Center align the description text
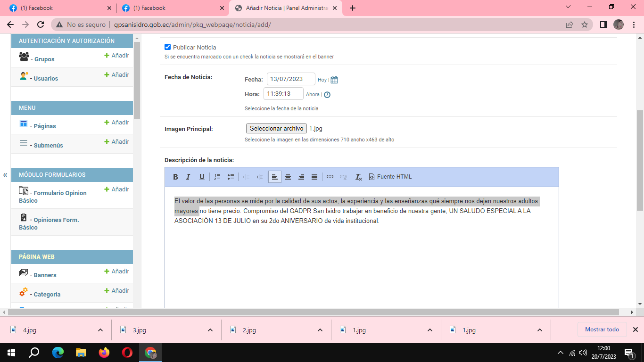 coord(288,177)
